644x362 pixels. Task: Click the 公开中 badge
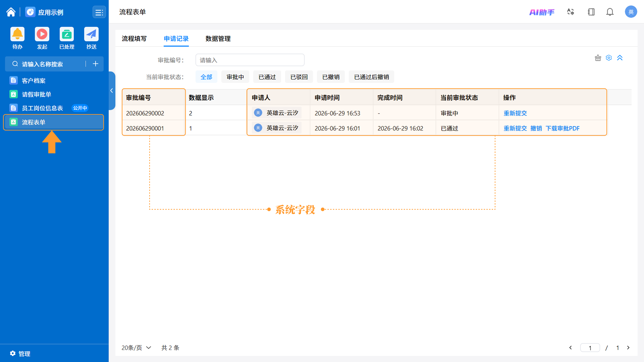[x=80, y=108]
